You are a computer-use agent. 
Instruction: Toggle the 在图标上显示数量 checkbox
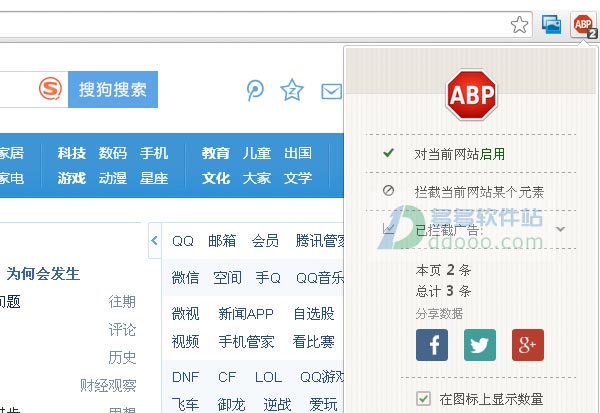coord(423,398)
